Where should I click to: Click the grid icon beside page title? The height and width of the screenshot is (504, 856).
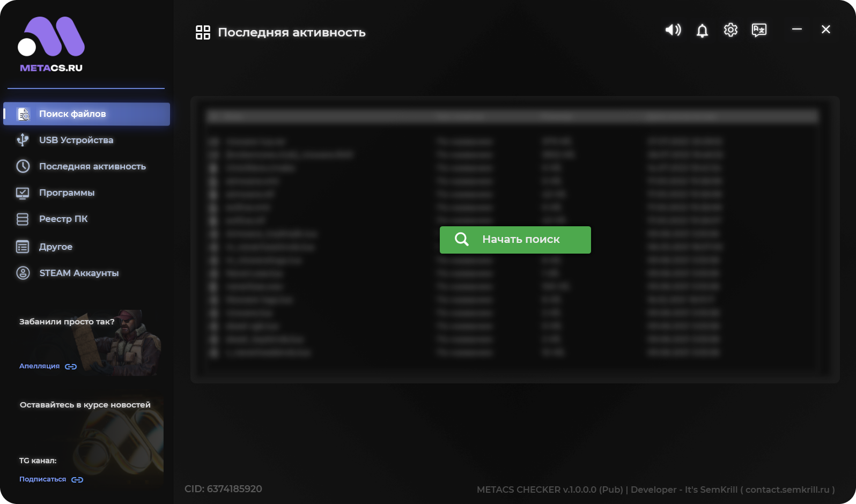coord(203,33)
